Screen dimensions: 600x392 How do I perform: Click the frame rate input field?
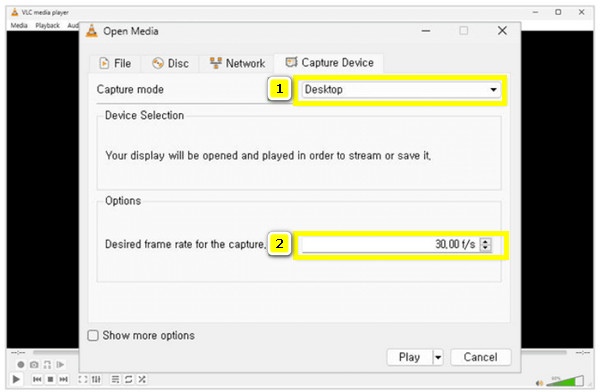click(390, 244)
